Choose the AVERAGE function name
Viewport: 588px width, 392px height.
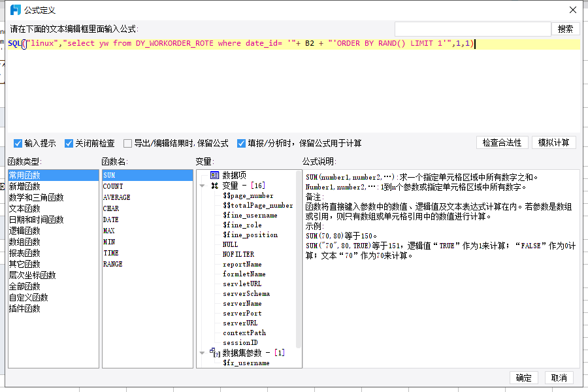117,197
